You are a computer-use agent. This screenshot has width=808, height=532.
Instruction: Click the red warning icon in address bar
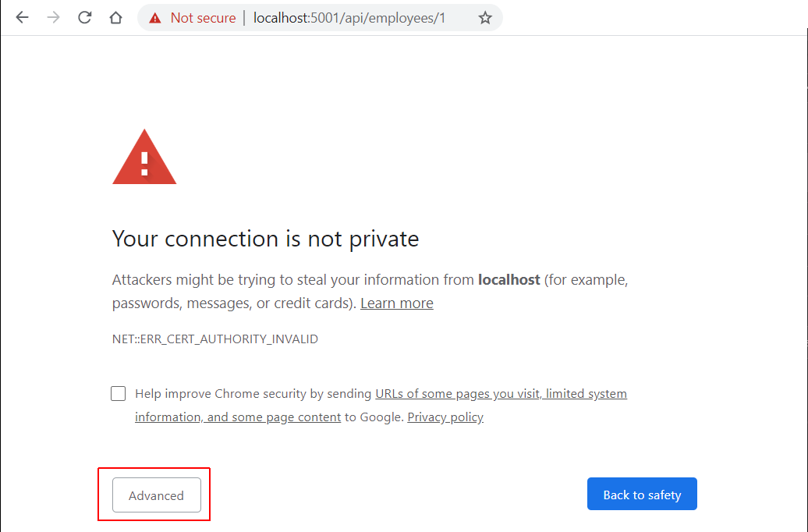pos(154,18)
